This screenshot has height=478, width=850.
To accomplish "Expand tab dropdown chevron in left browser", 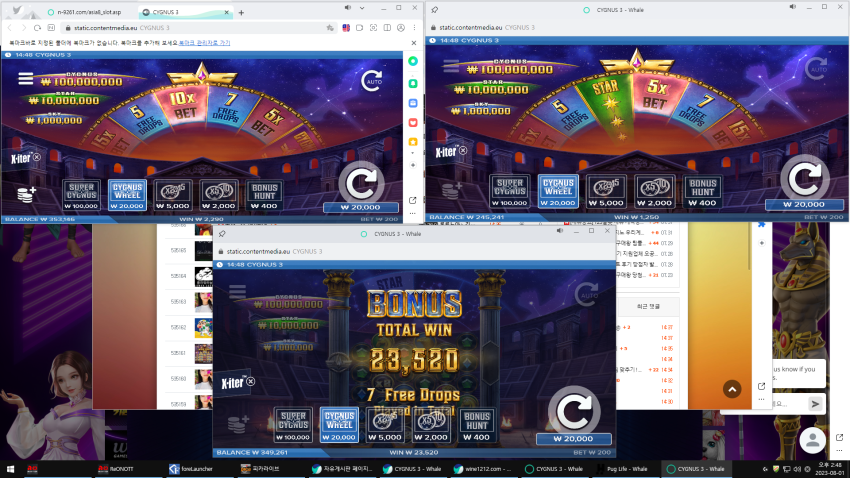I will point(362,8).
